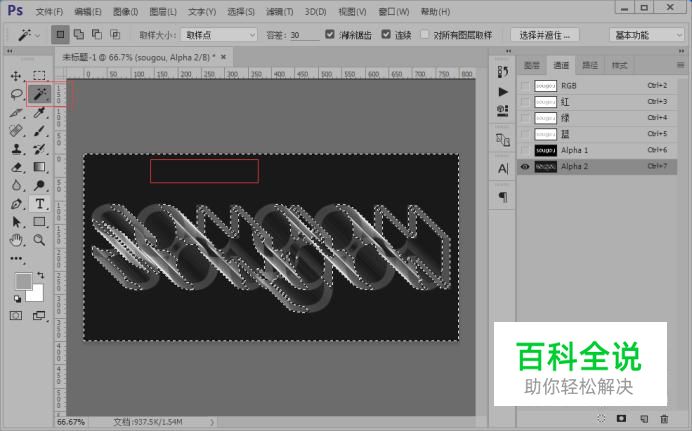
Task: Select the Lasso tool
Action: coord(16,94)
